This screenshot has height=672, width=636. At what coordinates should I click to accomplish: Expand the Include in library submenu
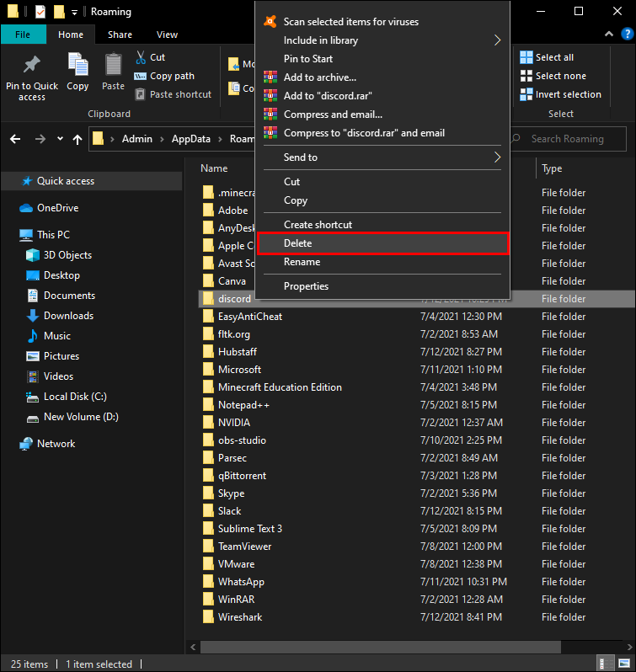pos(382,40)
